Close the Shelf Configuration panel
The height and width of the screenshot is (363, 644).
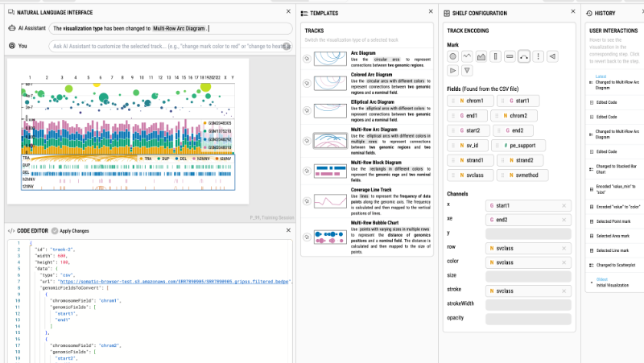coord(573,11)
